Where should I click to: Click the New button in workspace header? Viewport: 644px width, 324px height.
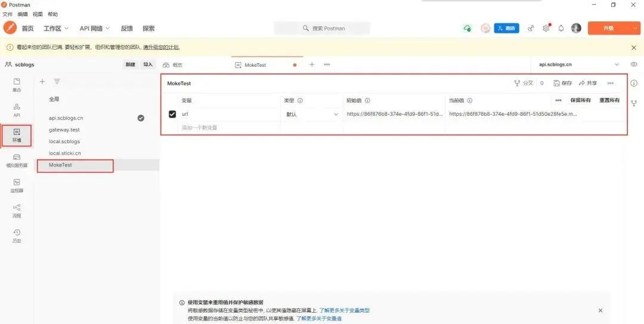coord(130,64)
